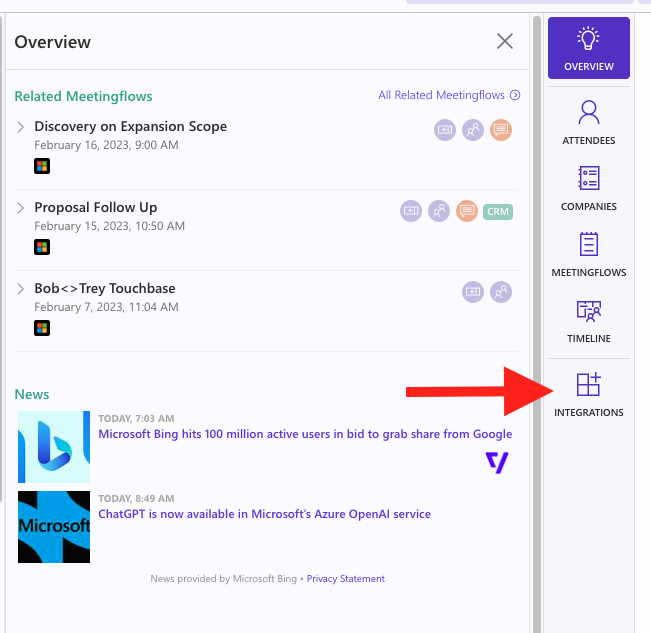Image resolution: width=651 pixels, height=633 pixels.
Task: Open ChatGPT Azure OpenAI service article
Action: [264, 514]
